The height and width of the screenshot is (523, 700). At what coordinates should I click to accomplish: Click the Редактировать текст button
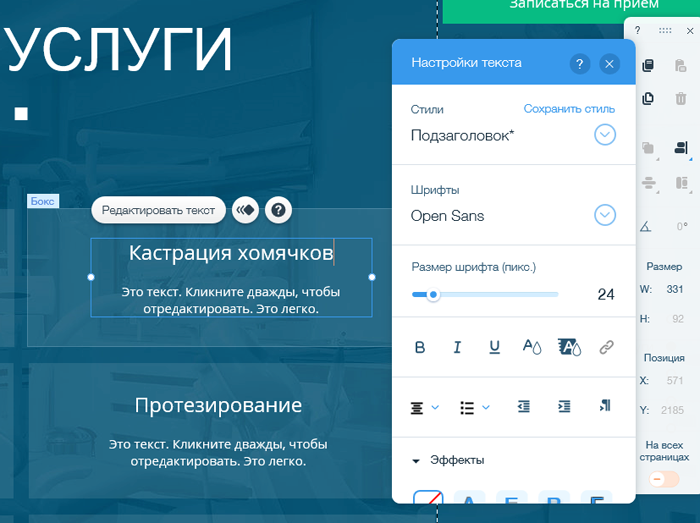click(158, 210)
